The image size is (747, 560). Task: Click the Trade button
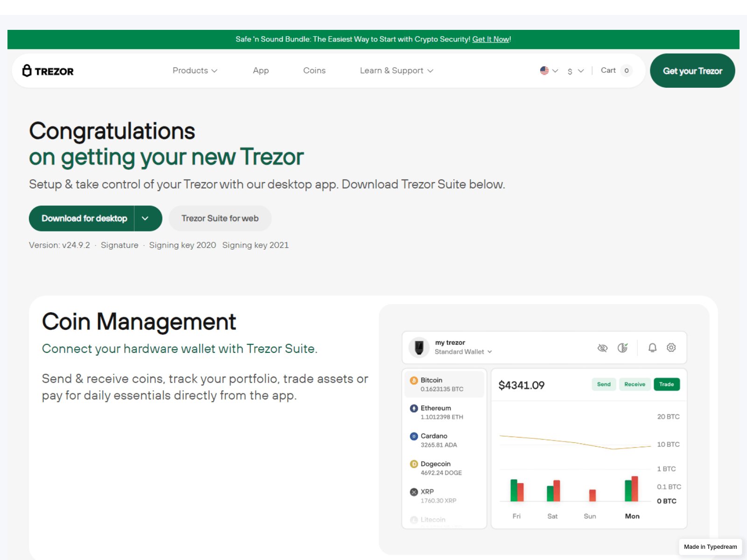coord(667,385)
